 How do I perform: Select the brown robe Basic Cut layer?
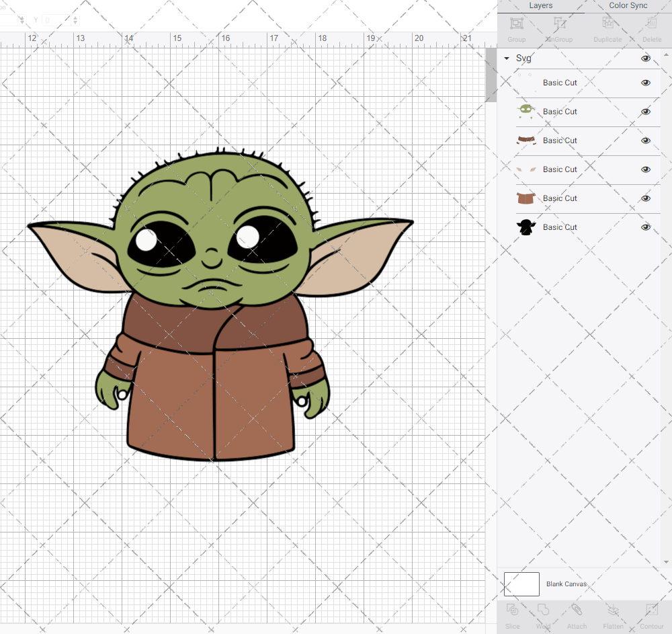pyautogui.click(x=560, y=198)
